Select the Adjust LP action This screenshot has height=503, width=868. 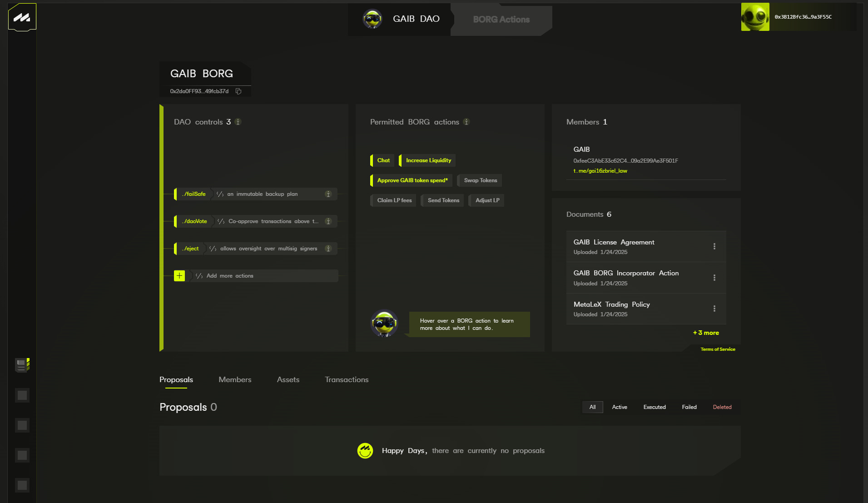[x=486, y=200]
